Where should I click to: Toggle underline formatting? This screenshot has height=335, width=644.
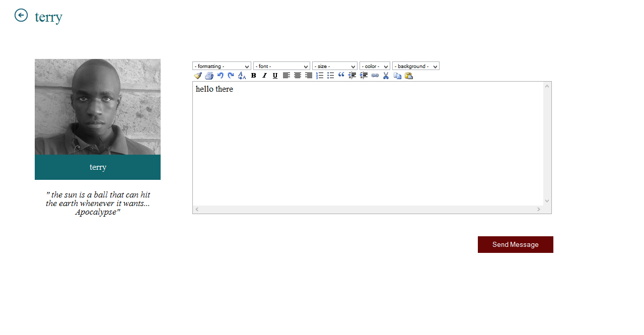click(274, 75)
